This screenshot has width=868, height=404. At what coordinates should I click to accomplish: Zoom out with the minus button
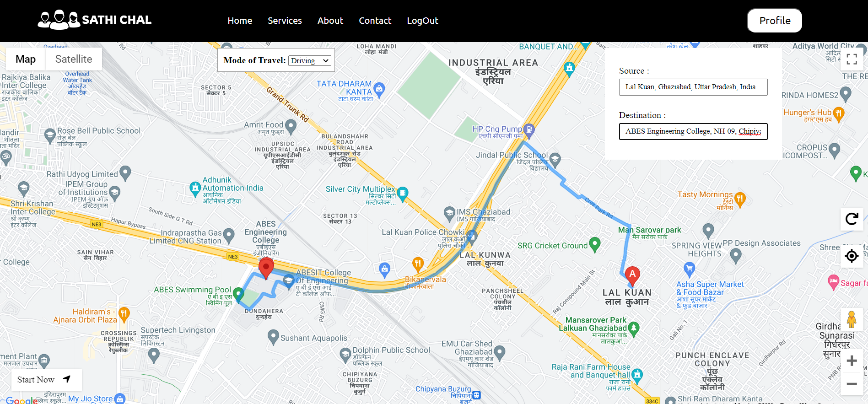click(852, 384)
